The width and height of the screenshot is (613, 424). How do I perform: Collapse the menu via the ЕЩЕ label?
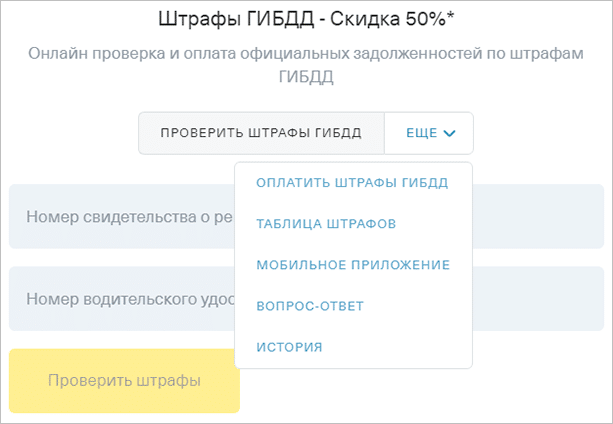coord(422,133)
